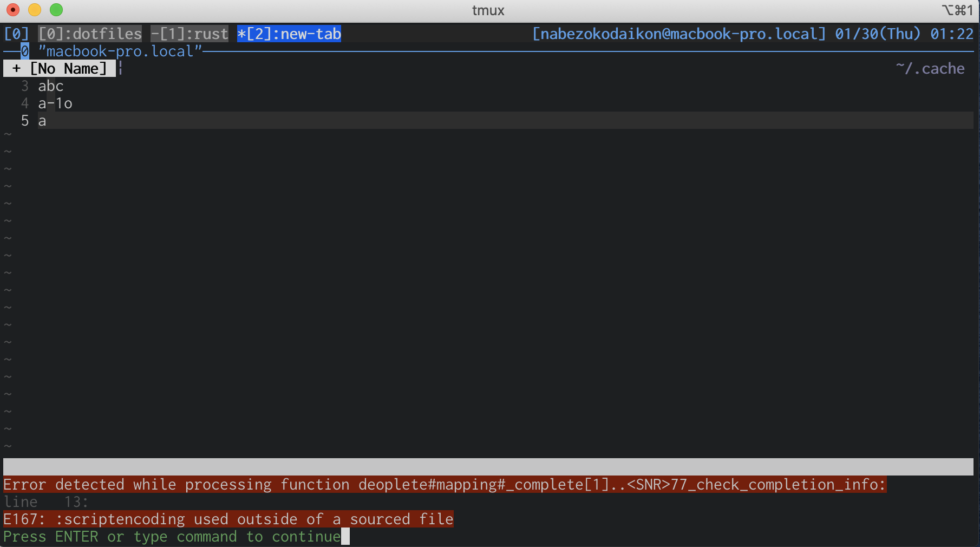980x547 pixels.
Task: Click the hostname nabezokodaikon@macbook-pro.local in the status bar
Action: 679,34
